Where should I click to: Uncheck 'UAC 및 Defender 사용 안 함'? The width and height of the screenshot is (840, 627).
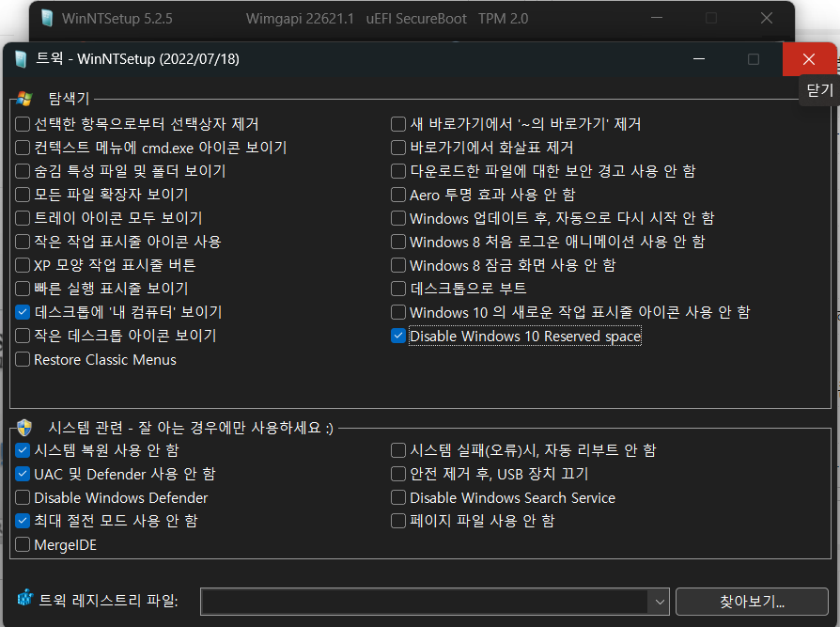click(x=23, y=475)
